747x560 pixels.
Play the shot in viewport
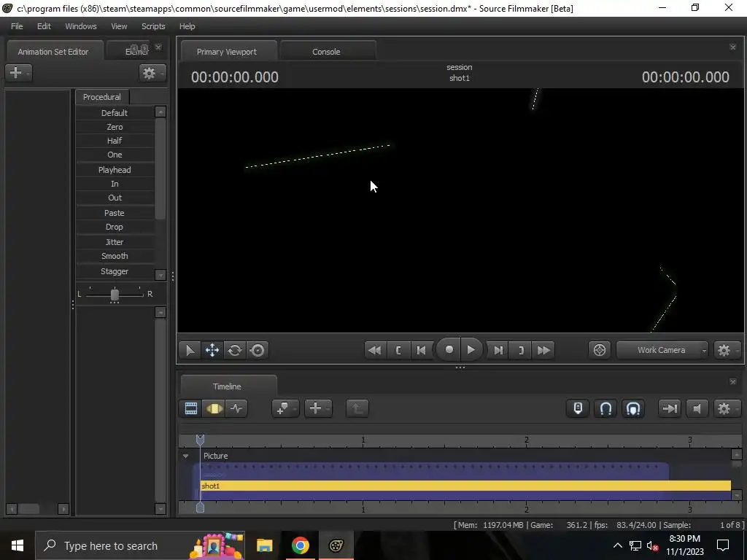471,350
